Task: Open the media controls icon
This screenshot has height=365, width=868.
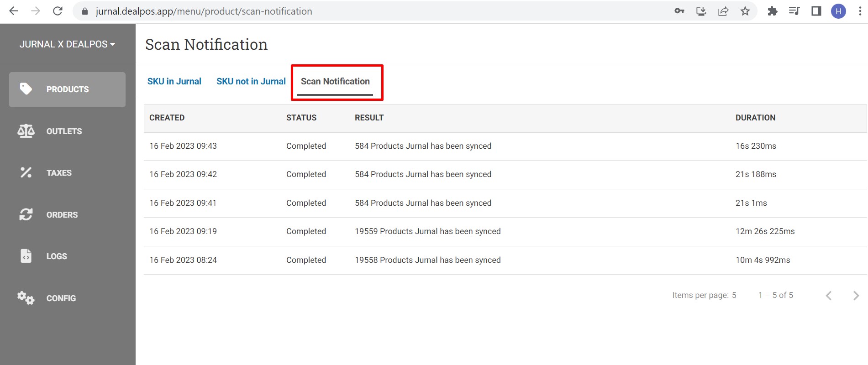Action: (794, 11)
